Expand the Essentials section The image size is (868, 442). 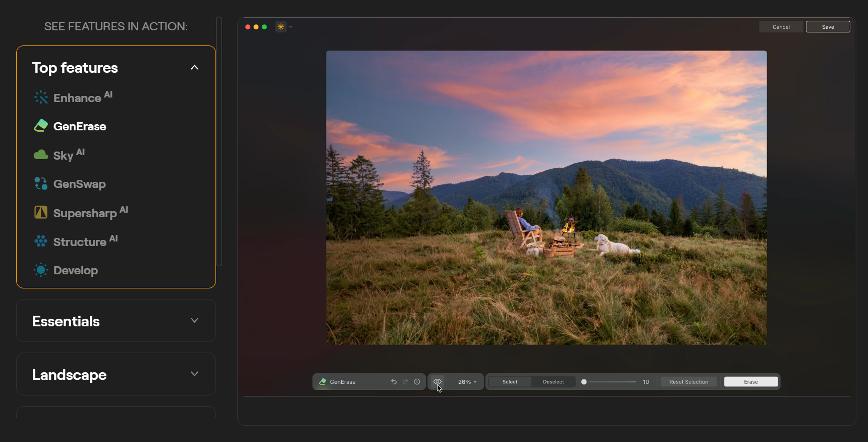[194, 320]
